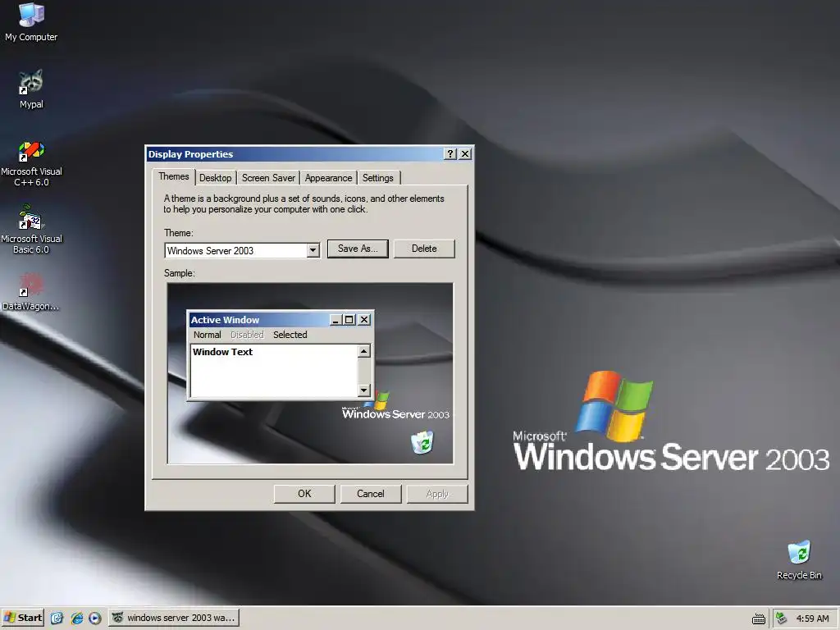
Task: Open My Computer desktop icon
Action: 31,21
